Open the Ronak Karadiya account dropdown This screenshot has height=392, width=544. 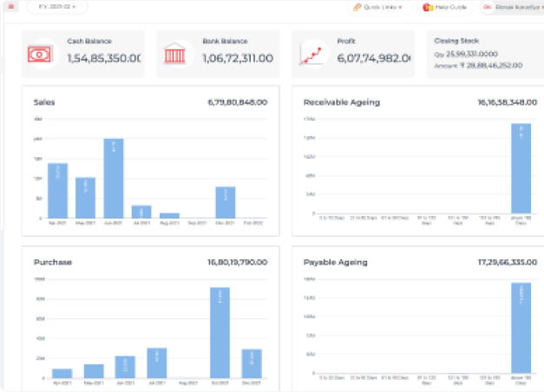[x=517, y=7]
